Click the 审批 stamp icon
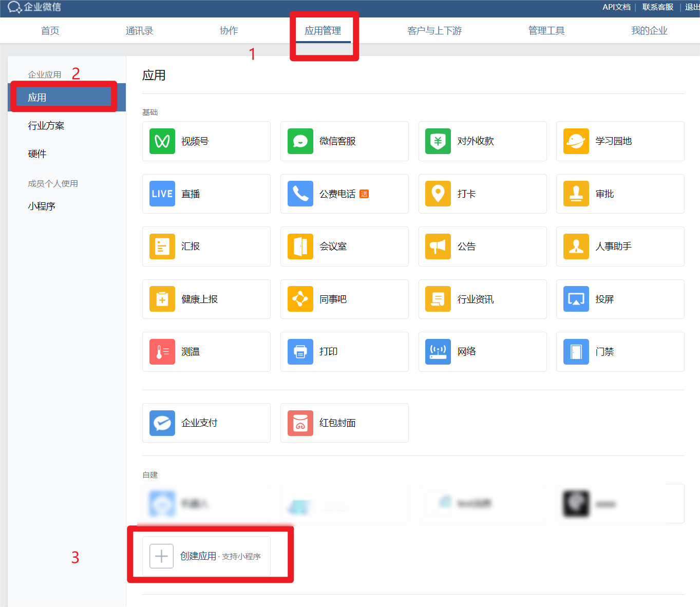 (576, 194)
